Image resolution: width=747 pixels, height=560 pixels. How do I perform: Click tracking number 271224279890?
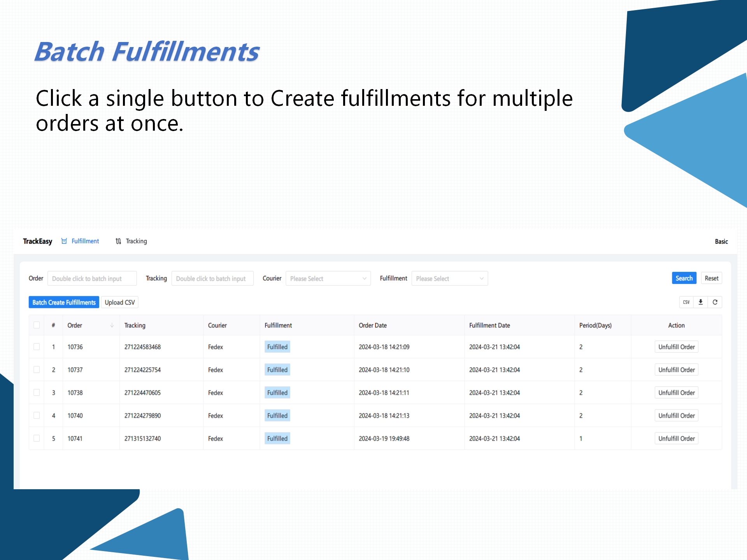click(x=142, y=416)
